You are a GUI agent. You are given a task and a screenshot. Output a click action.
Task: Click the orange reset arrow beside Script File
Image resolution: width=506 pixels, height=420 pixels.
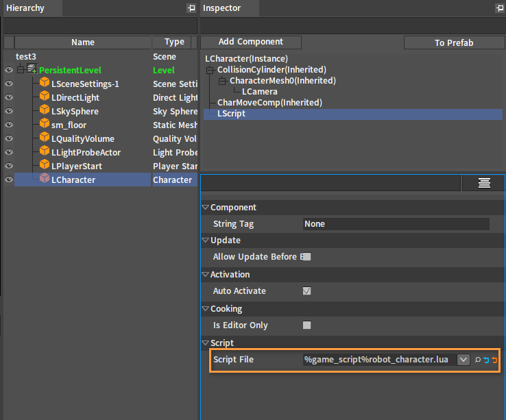click(x=494, y=360)
